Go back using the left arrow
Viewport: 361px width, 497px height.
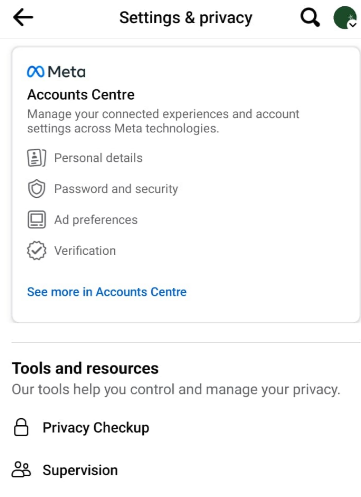coord(23,17)
